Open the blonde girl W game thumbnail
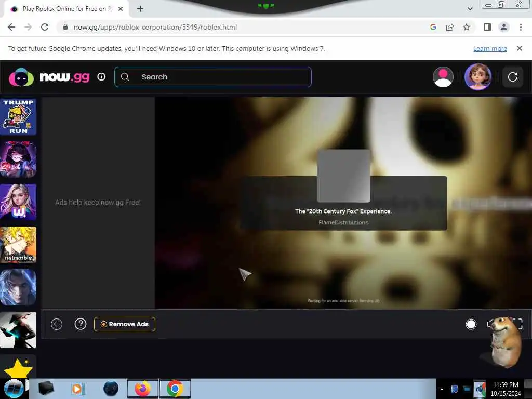The height and width of the screenshot is (399, 532). pos(18,202)
